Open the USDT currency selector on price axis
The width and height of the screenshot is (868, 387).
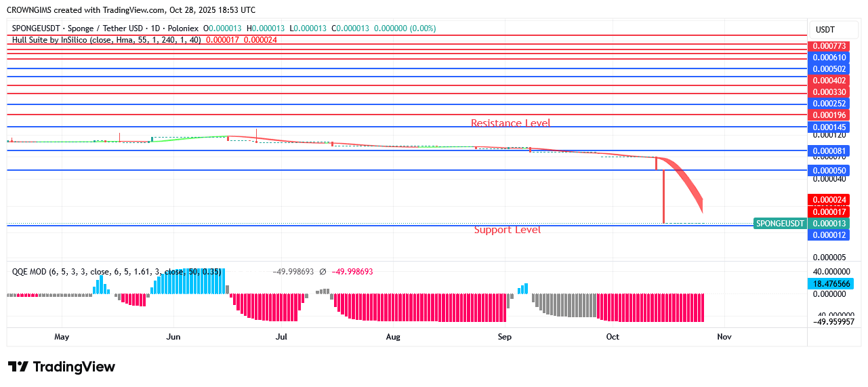825,30
